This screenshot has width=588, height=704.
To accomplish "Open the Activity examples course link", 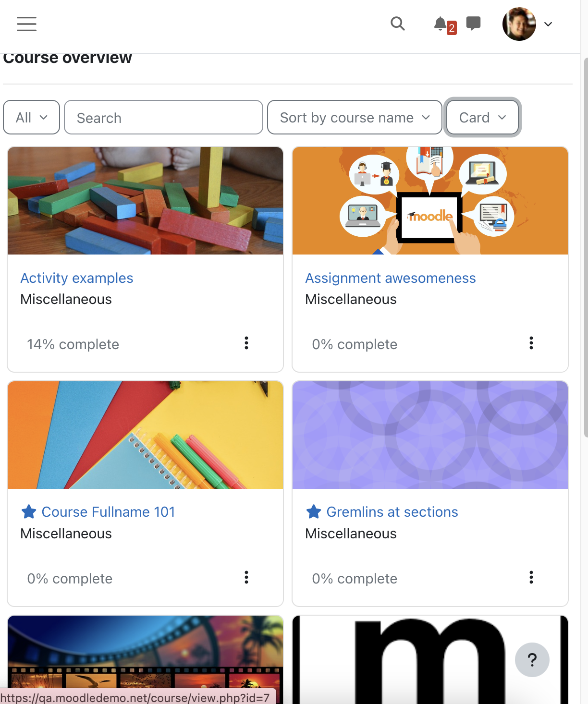I will [x=77, y=278].
